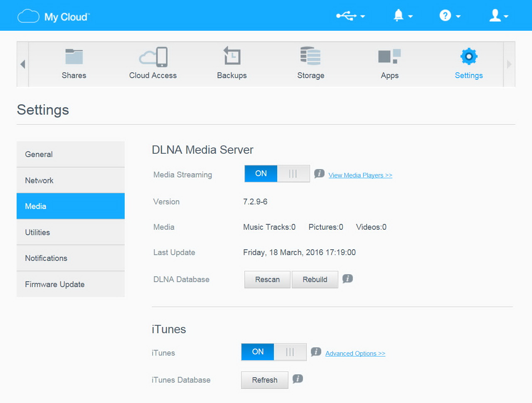Click the iTunes Database Refresh button
The height and width of the screenshot is (403, 532).
point(264,380)
